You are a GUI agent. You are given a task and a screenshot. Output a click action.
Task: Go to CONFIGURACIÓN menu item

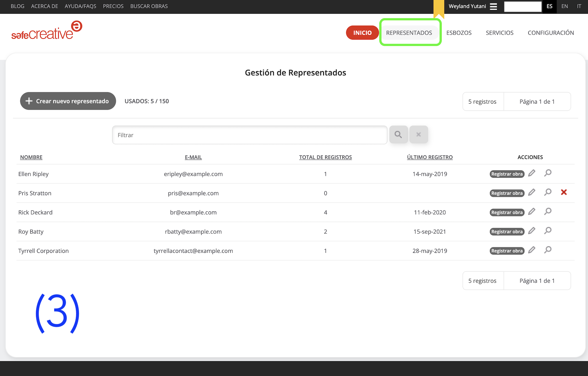551,33
